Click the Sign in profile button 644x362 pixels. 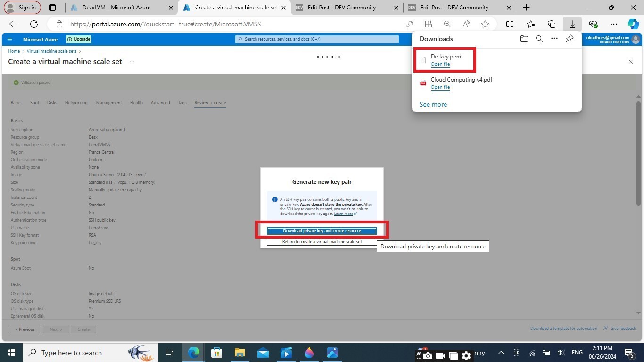point(22,8)
